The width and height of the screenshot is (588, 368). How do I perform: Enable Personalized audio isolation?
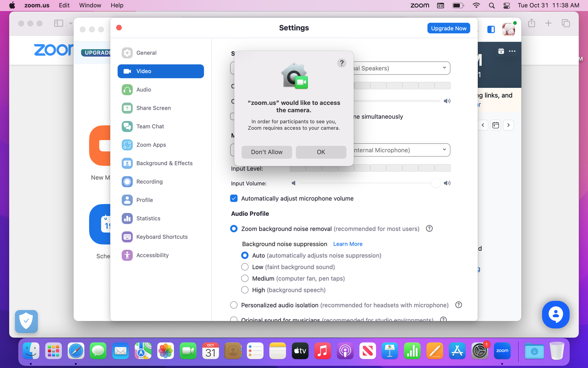234,305
